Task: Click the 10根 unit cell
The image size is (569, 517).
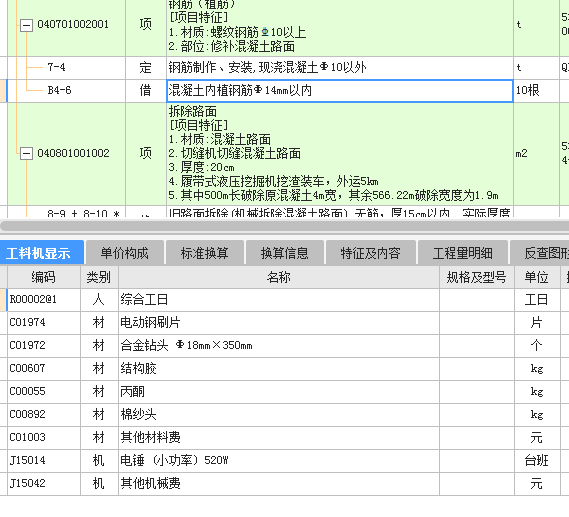Action: pos(536,91)
